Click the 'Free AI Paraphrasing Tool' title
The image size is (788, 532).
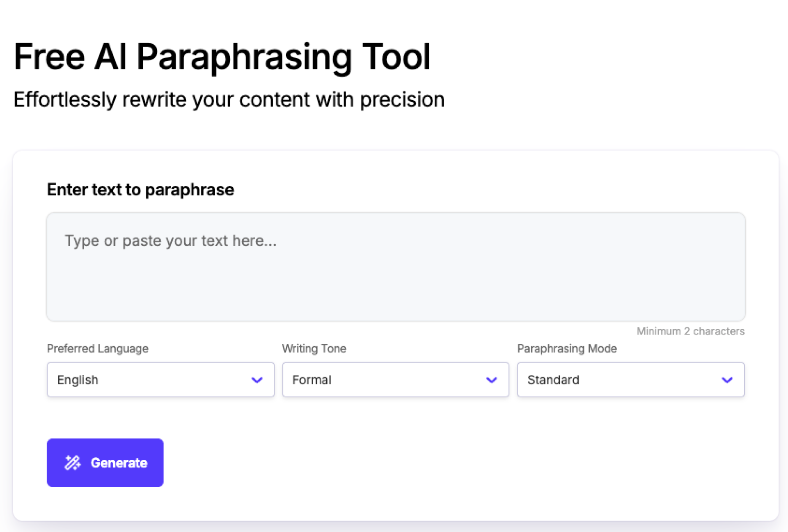222,57
